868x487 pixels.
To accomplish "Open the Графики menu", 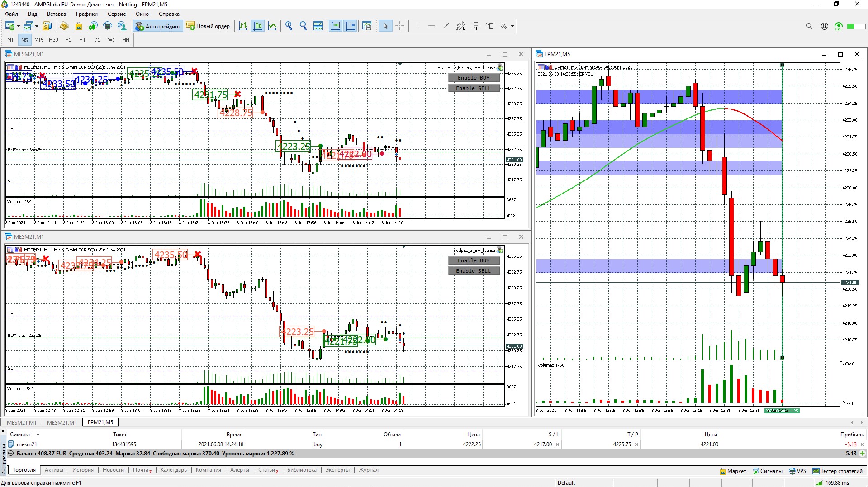I will point(87,14).
